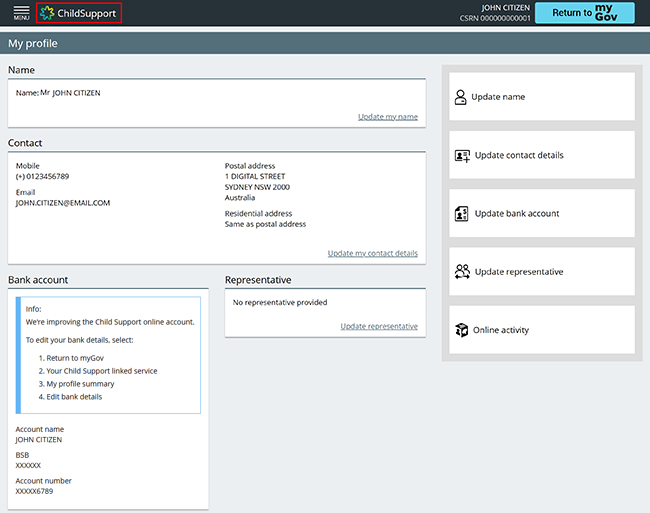Screen dimensions: 650x513
Task: Follow the Update my name link
Action: point(388,117)
